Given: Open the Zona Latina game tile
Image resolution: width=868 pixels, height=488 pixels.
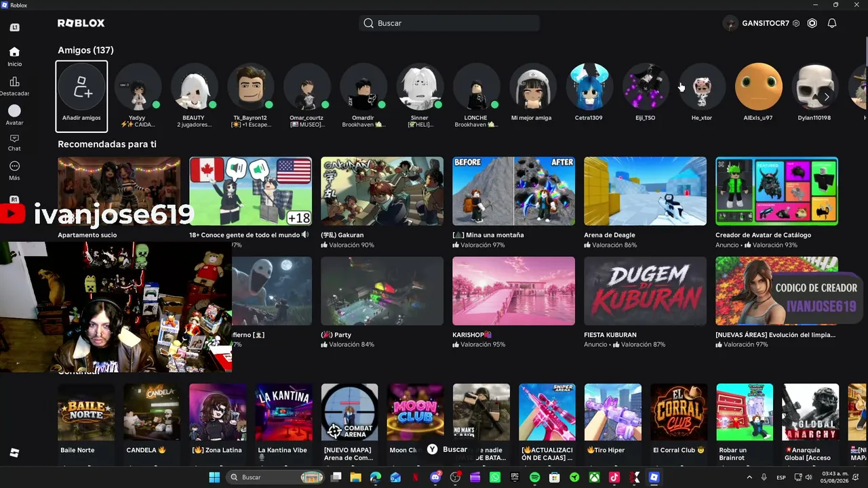Looking at the screenshot, I should [x=218, y=412].
